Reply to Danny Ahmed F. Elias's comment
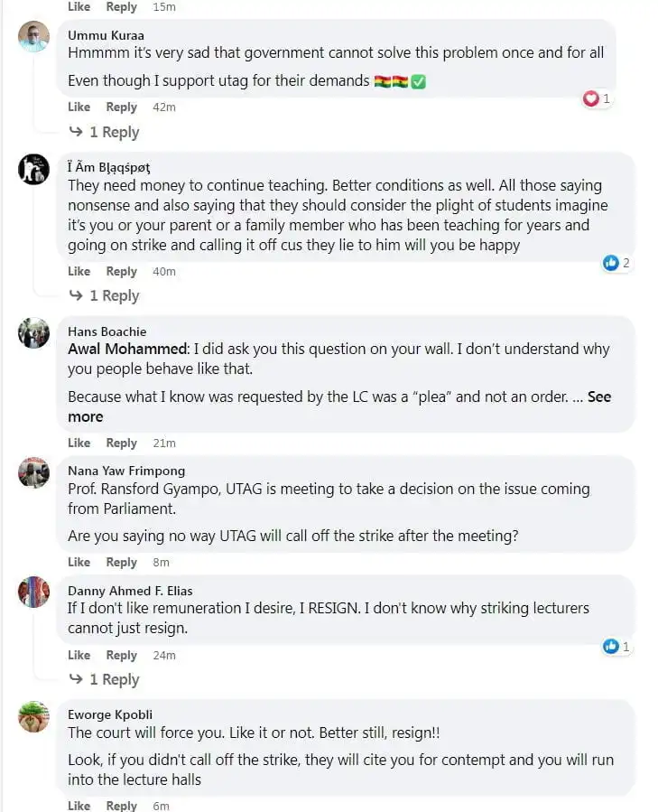658x812 pixels. pos(121,655)
